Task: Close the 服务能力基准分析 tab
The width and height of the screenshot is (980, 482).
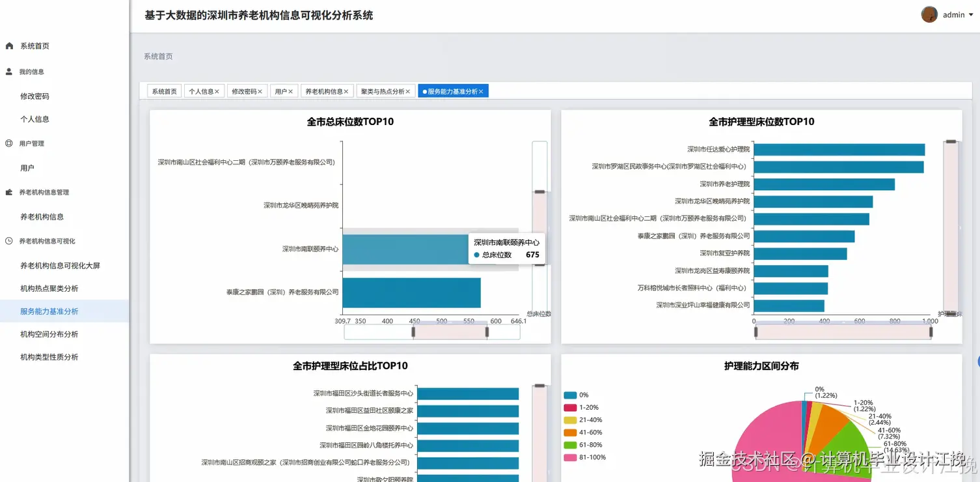Action: click(x=481, y=92)
